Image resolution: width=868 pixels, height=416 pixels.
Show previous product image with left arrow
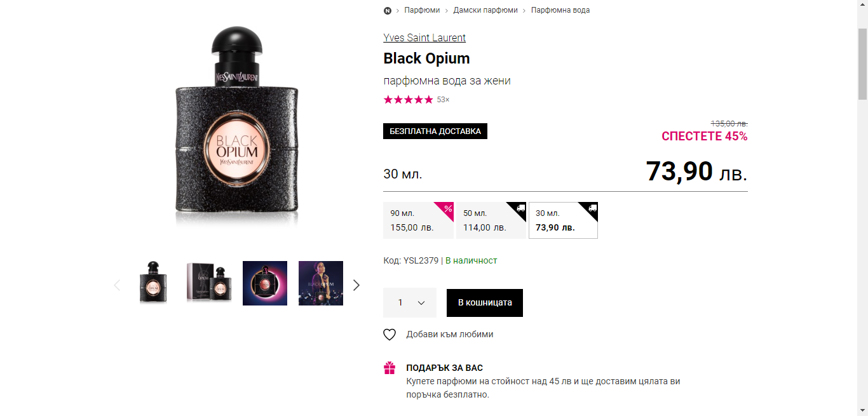(117, 285)
